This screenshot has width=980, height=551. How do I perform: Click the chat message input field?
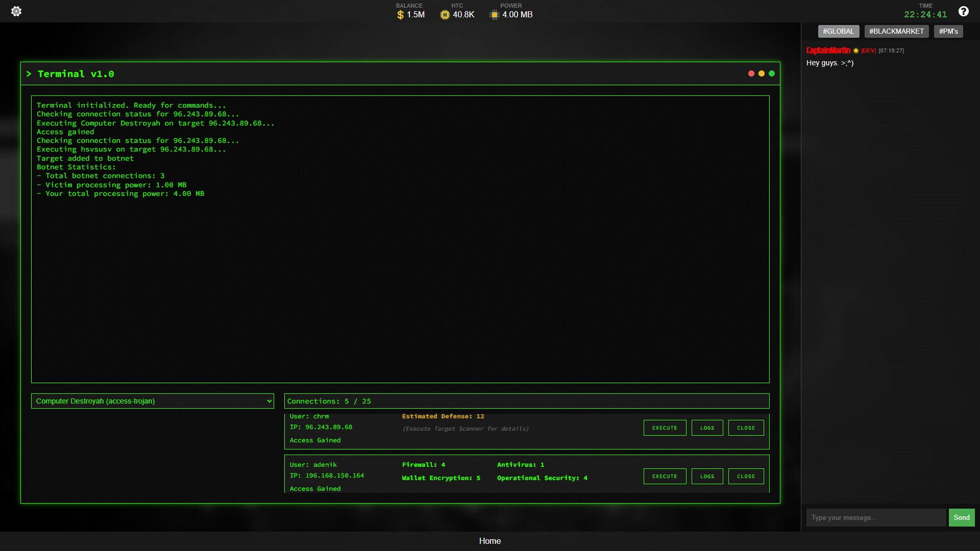[876, 517]
